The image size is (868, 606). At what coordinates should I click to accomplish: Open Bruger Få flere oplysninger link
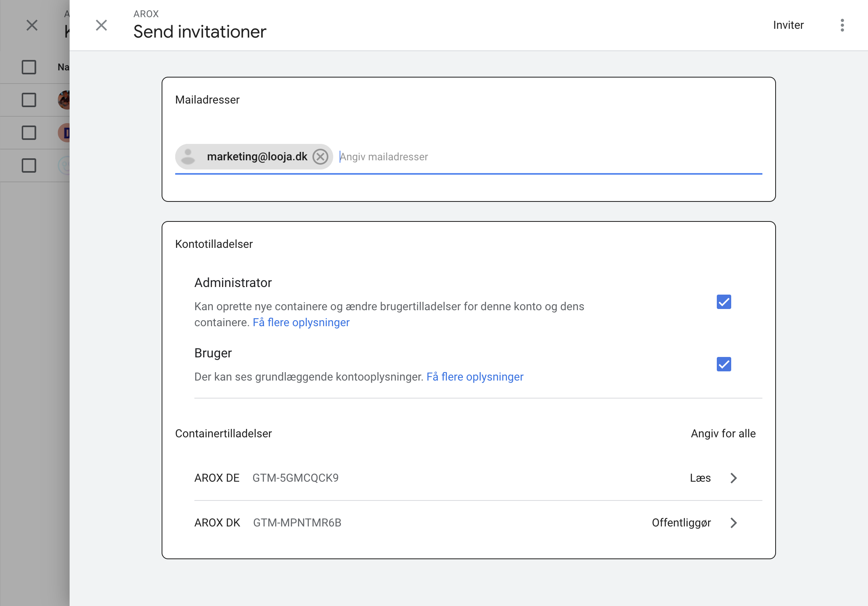[x=475, y=377]
